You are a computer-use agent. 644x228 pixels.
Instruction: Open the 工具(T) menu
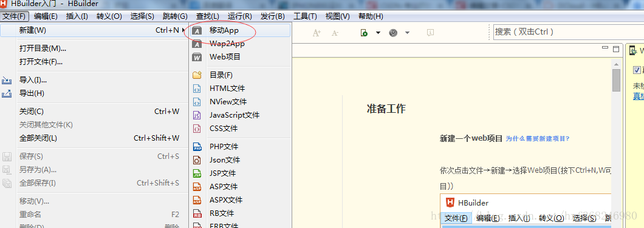tap(305, 16)
